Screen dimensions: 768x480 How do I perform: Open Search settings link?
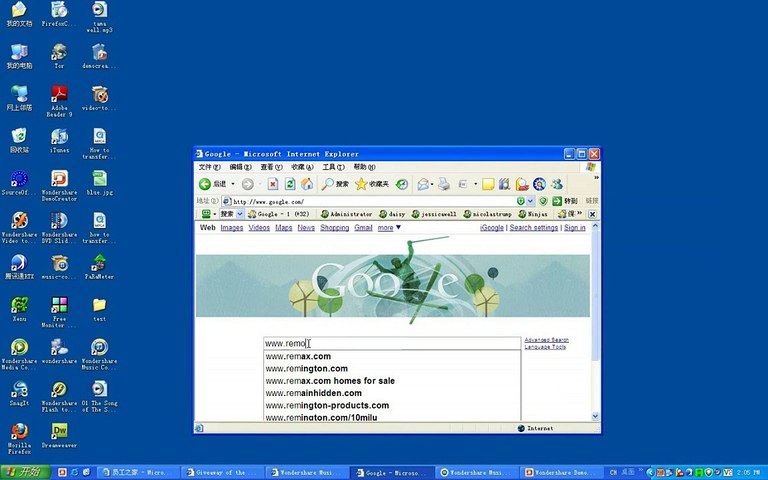534,228
